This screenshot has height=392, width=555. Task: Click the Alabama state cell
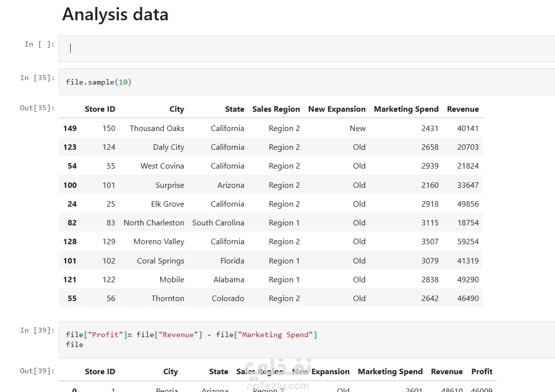pyautogui.click(x=229, y=279)
